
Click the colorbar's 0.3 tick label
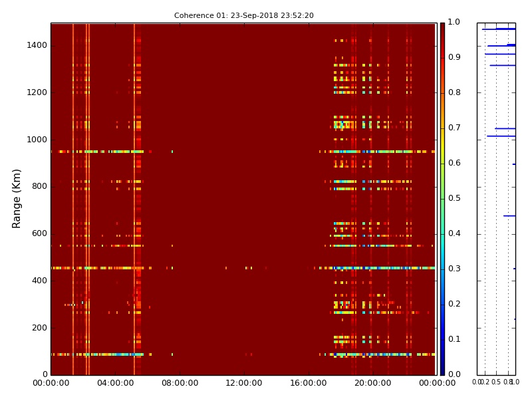click(x=454, y=269)
